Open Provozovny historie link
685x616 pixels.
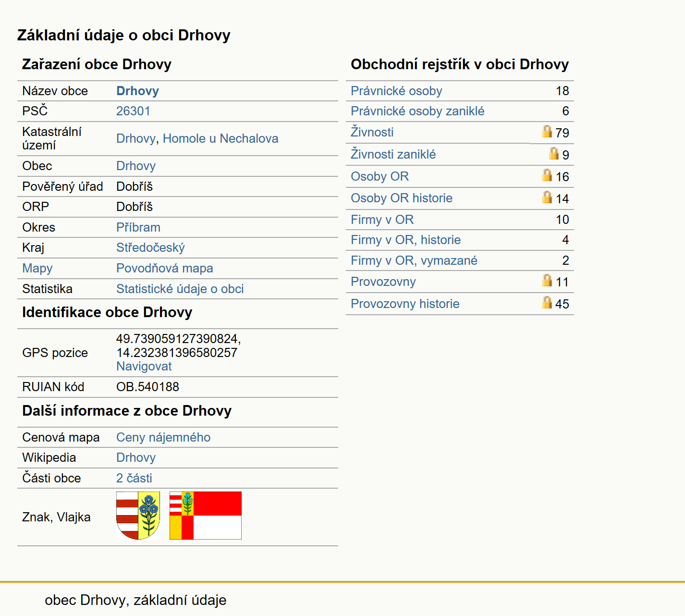[x=405, y=304]
